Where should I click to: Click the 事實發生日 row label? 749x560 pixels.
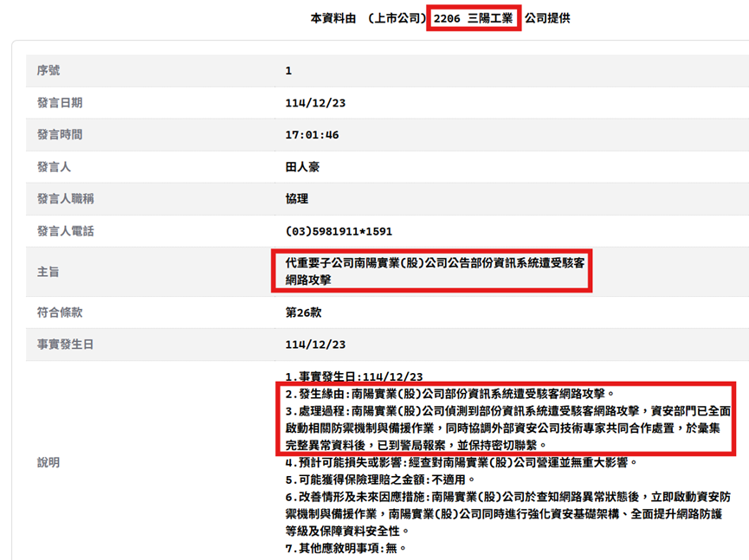65,344
